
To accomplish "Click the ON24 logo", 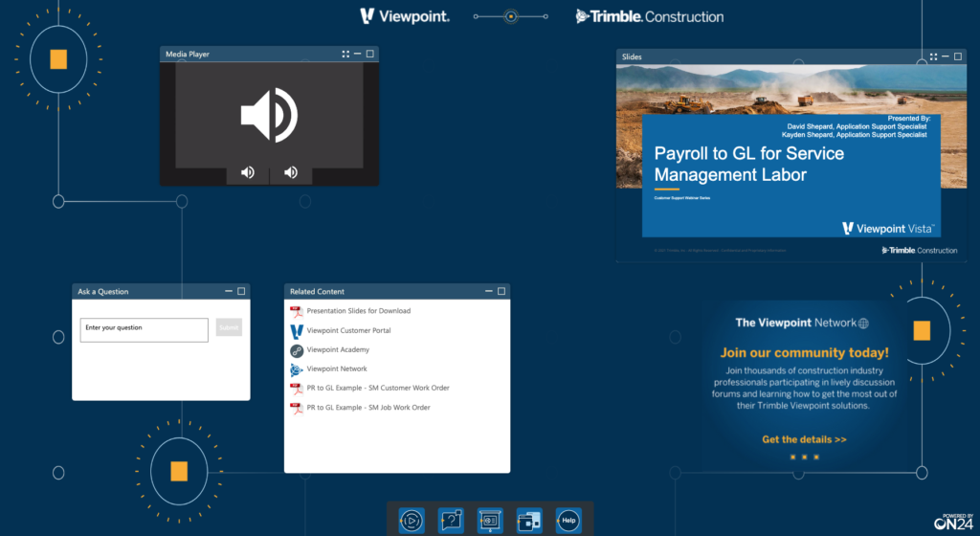I will coord(954,523).
